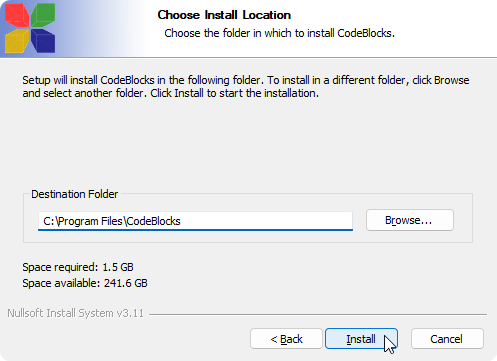Click the Space available 241.6 GB text
The width and height of the screenshot is (497, 361).
(85, 283)
